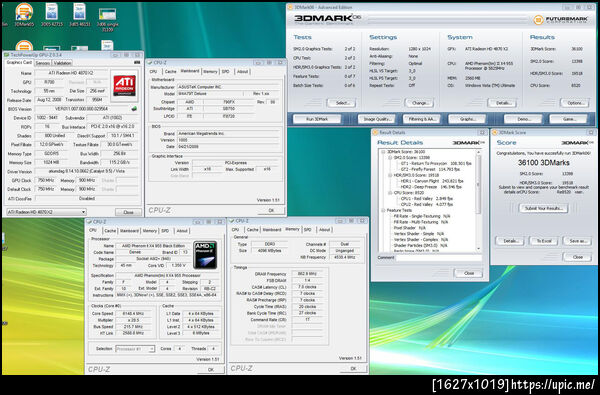Click the ATI Radeon logo in GPU-Z
The image size is (600, 395).
click(124, 85)
